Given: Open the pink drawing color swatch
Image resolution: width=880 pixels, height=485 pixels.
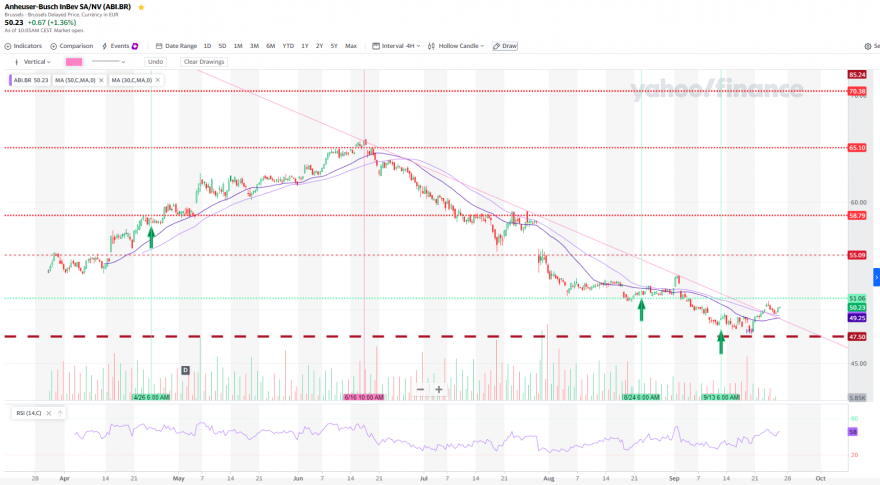Looking at the screenshot, I should click(74, 62).
